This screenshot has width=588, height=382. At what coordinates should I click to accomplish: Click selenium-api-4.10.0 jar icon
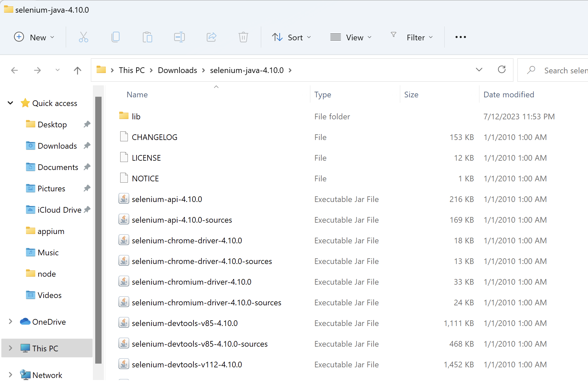tap(124, 199)
